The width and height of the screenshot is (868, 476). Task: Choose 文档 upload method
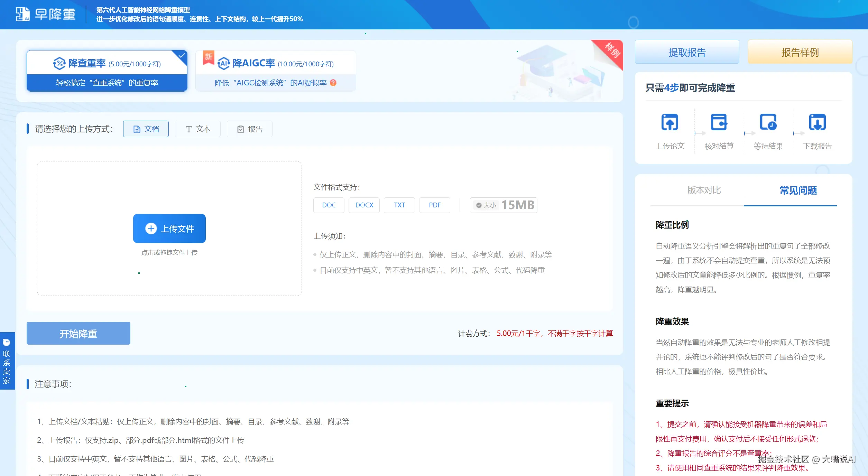(x=146, y=129)
